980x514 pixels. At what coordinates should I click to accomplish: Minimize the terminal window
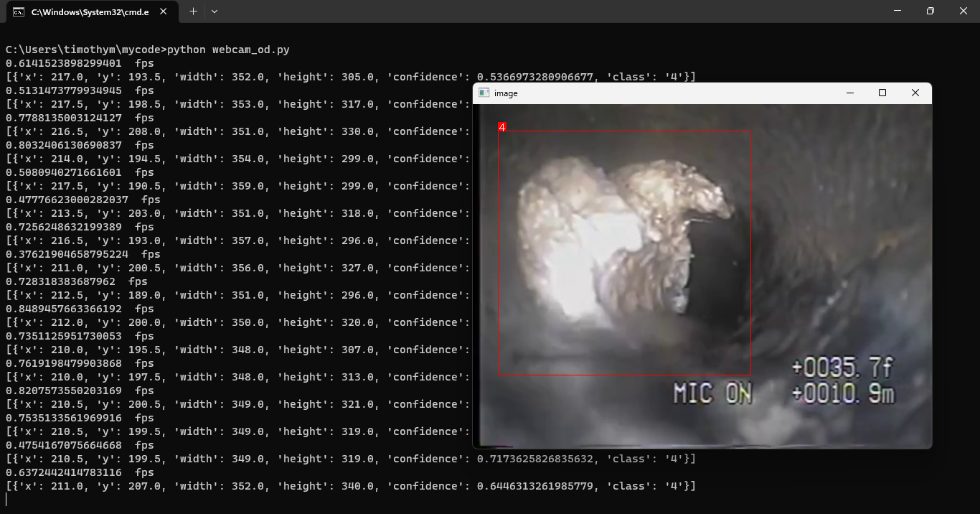coord(897,11)
